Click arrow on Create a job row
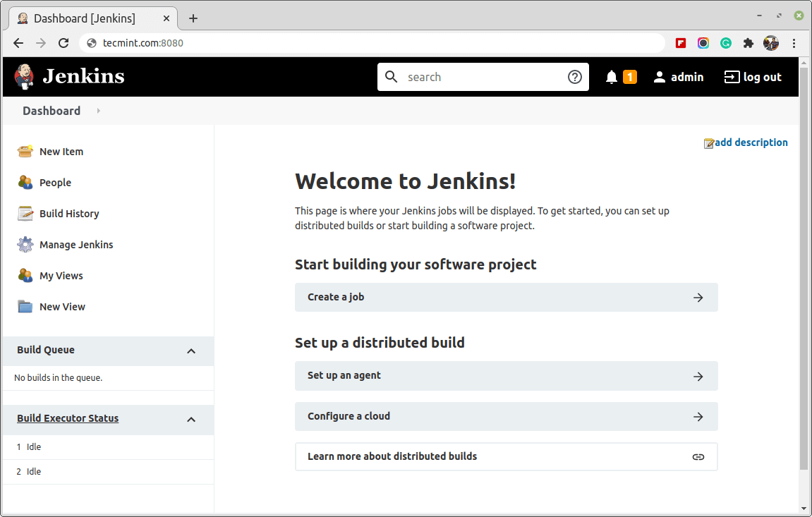 tap(698, 298)
